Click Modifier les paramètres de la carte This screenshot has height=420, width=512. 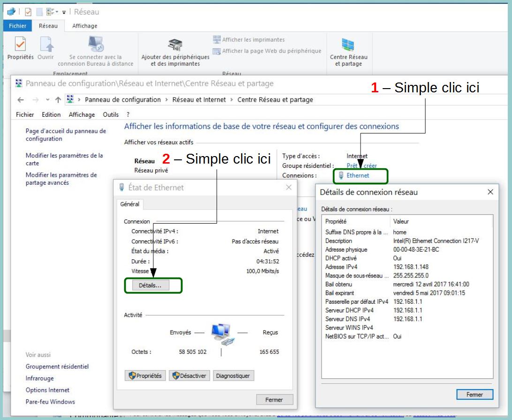point(64,159)
